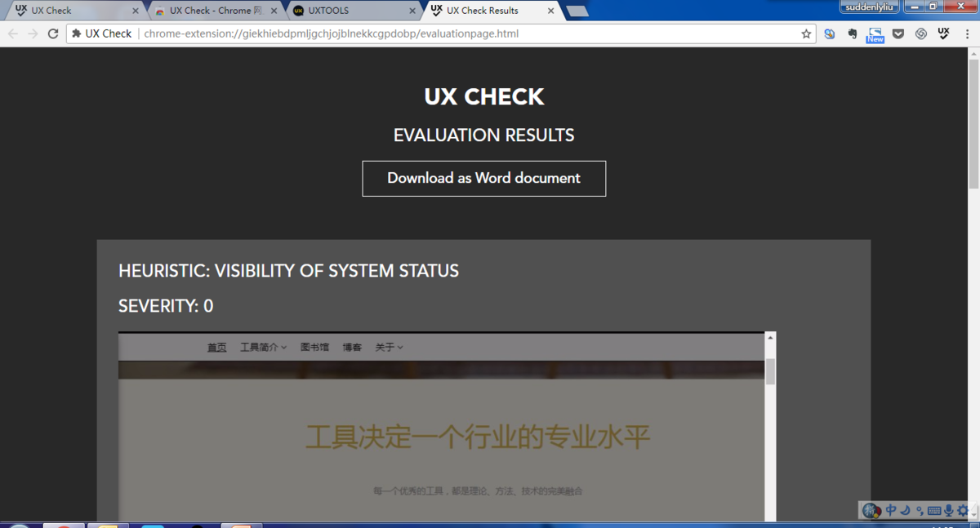Viewport: 980px width, 528px height.
Task: Click 图书馆 in the preview navigation
Action: click(x=314, y=347)
